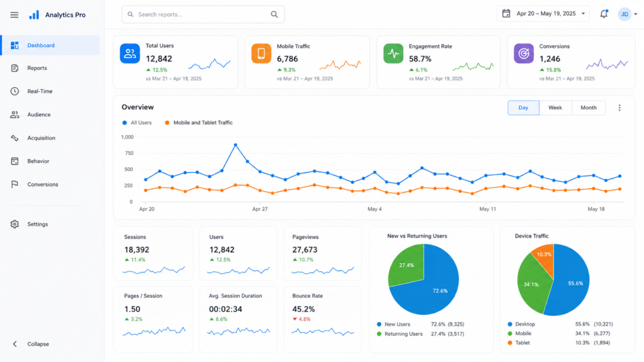Click the Mobile Traffic orange sparkline
The width and height of the screenshot is (644, 362).
click(x=340, y=65)
